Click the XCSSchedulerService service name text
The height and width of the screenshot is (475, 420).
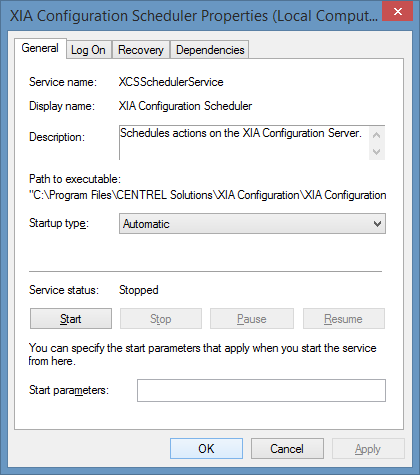point(171,82)
